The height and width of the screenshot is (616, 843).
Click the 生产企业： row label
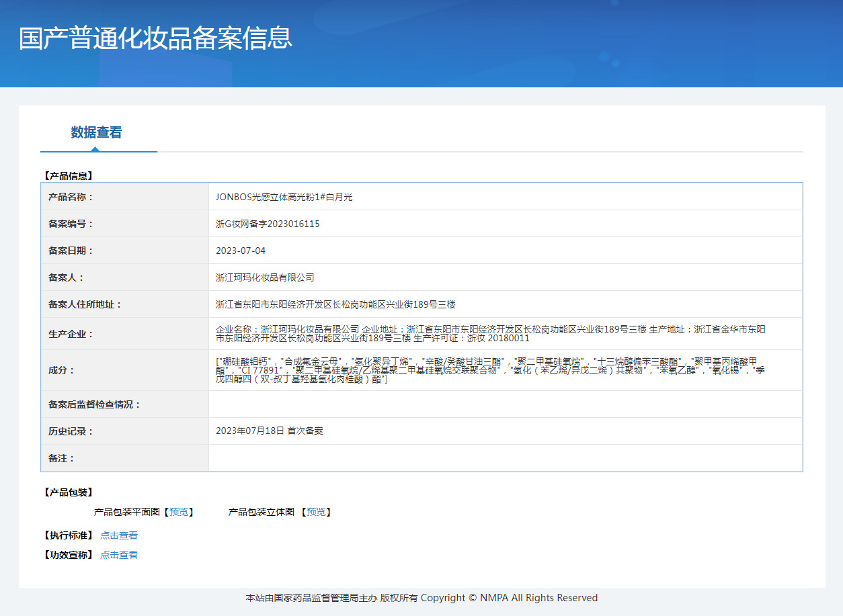71,334
